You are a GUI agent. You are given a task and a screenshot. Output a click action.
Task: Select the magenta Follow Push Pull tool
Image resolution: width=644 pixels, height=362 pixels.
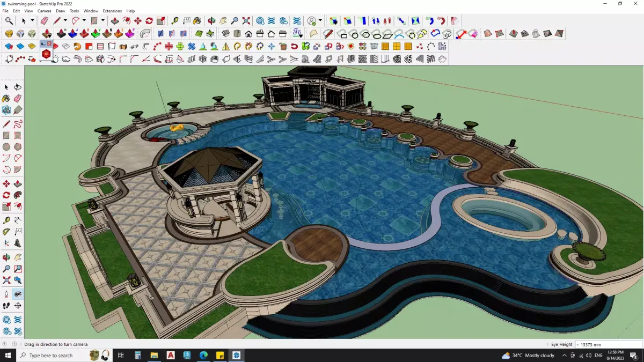(x=129, y=34)
